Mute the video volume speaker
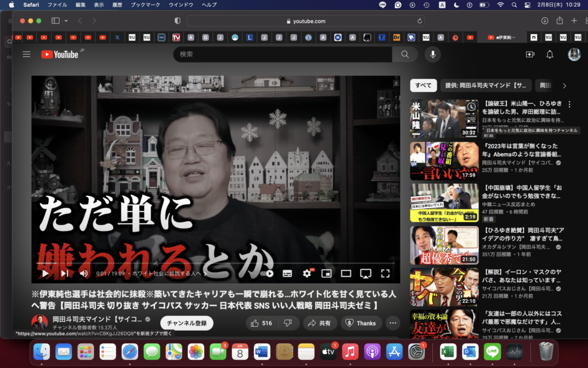The width and height of the screenshot is (588, 368). point(84,274)
